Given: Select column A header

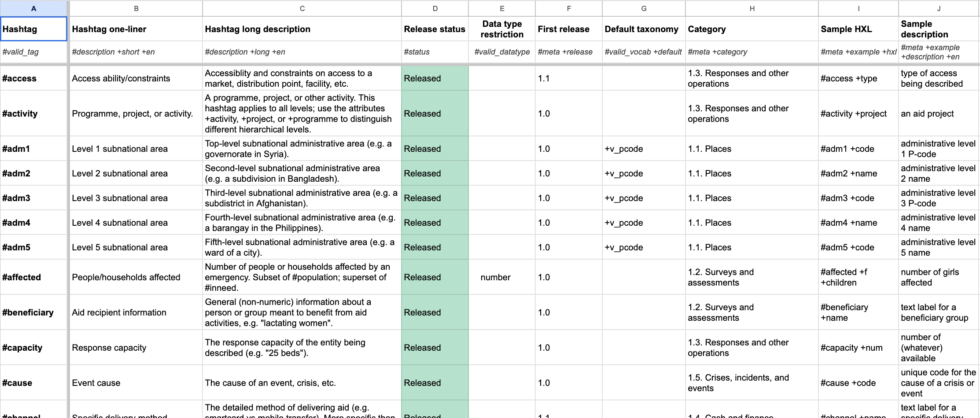Looking at the screenshot, I should [33, 8].
